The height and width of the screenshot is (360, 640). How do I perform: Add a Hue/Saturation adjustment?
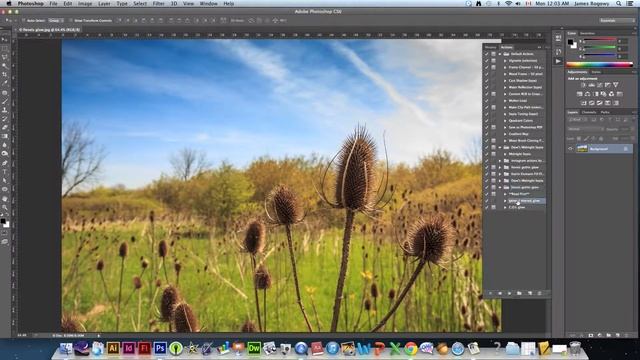[580, 94]
